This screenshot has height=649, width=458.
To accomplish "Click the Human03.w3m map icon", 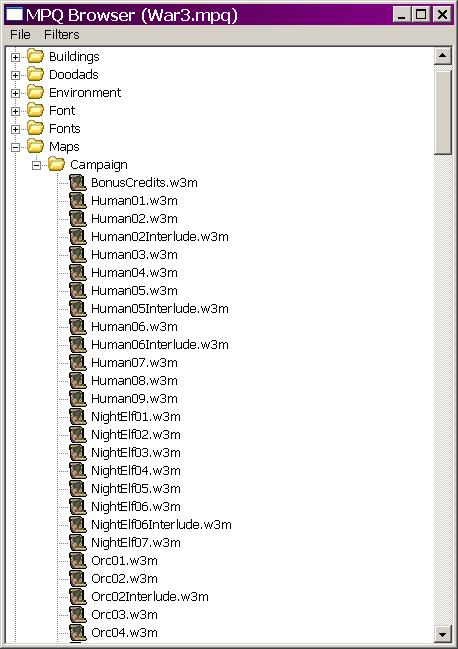I will [78, 255].
